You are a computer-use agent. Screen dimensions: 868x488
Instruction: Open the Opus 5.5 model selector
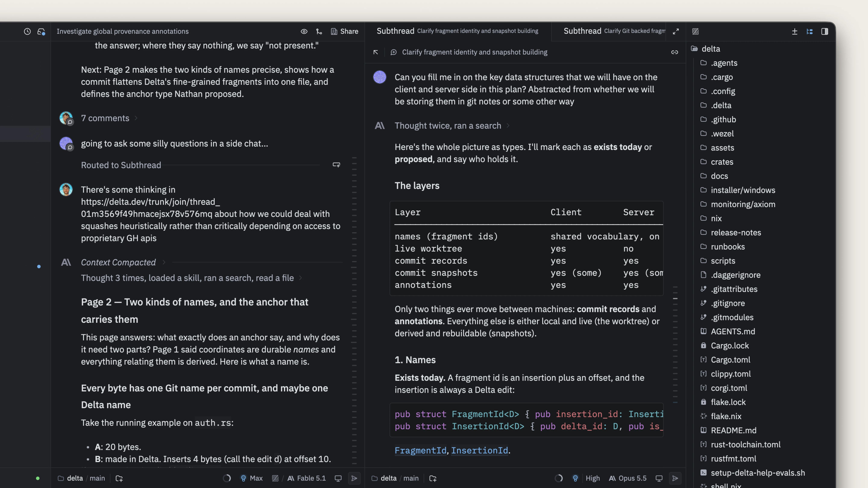coord(628,479)
